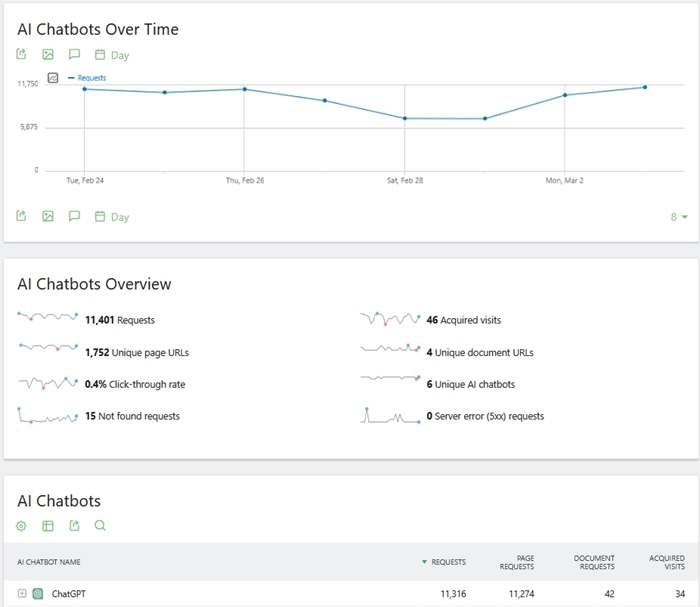Click the comment icon below the chart
Image resolution: width=700 pixels, height=607 pixels.
tap(74, 216)
